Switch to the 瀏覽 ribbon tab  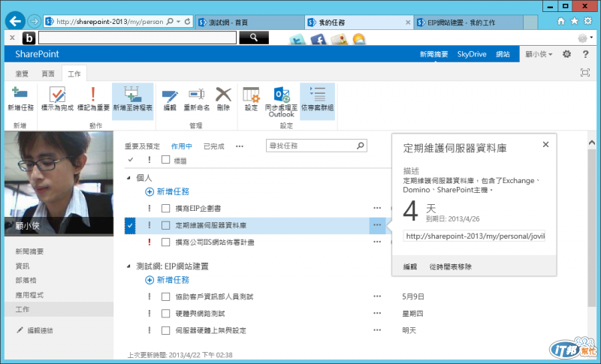(22, 74)
